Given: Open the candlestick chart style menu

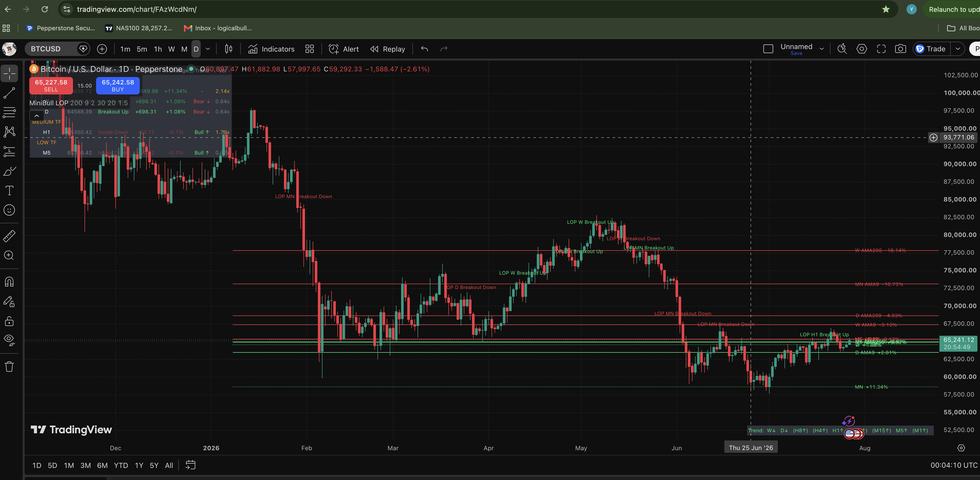Looking at the screenshot, I should [x=229, y=49].
